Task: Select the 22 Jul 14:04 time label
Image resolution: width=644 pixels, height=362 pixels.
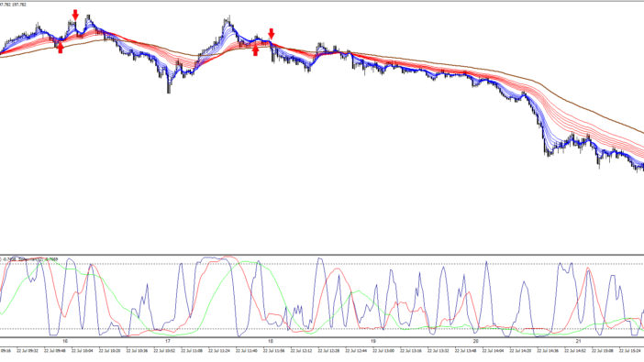Action: tap(494, 351)
